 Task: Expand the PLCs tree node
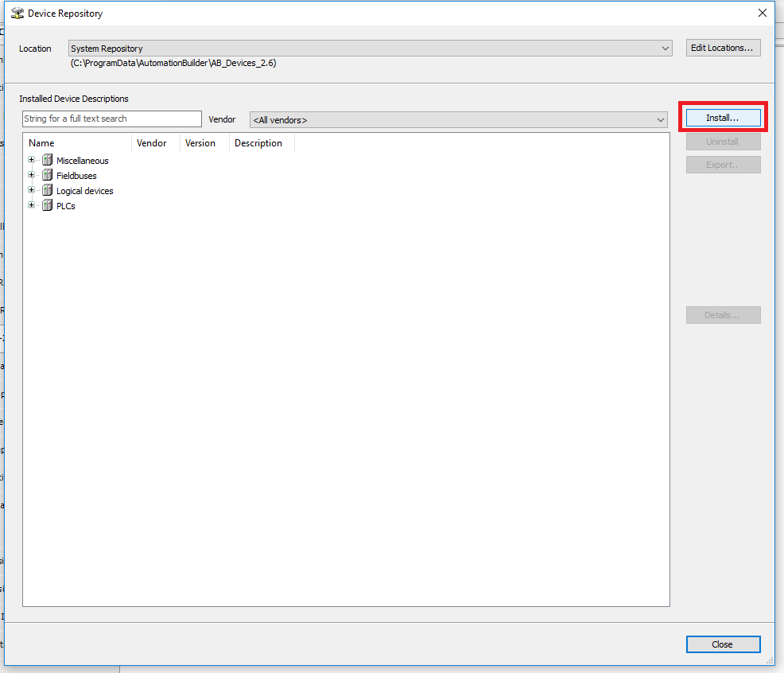[32, 205]
